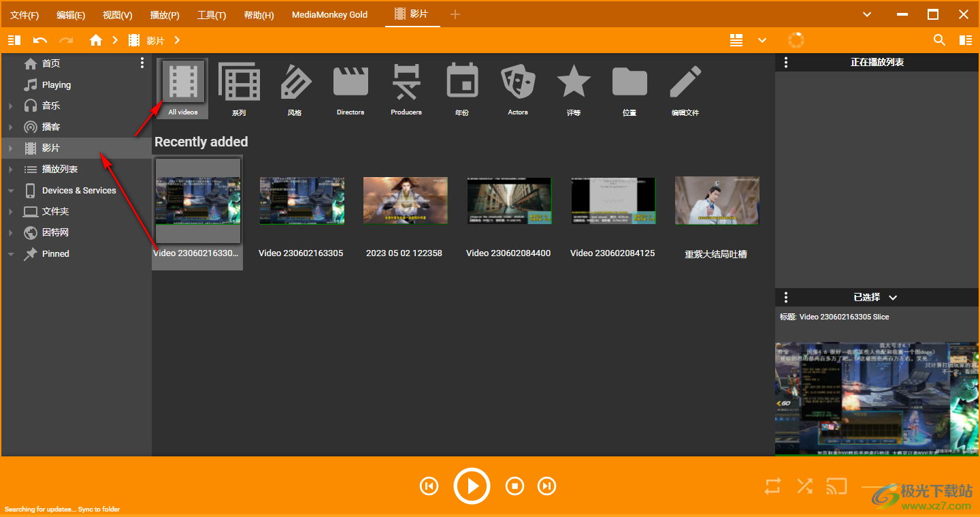Screen dimensions: 980x517
Task: Click the home icon in breadcrumb bar
Action: pyautogui.click(x=96, y=40)
